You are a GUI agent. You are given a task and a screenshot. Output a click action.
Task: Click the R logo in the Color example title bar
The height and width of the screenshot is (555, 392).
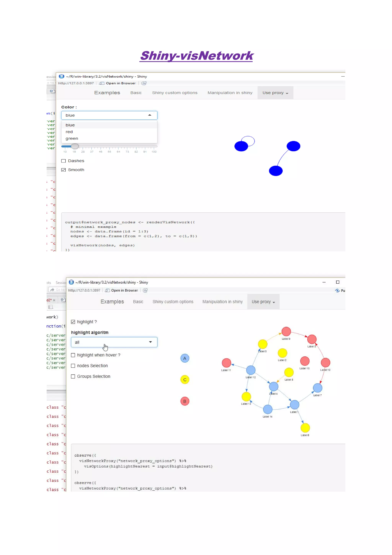tap(62, 76)
